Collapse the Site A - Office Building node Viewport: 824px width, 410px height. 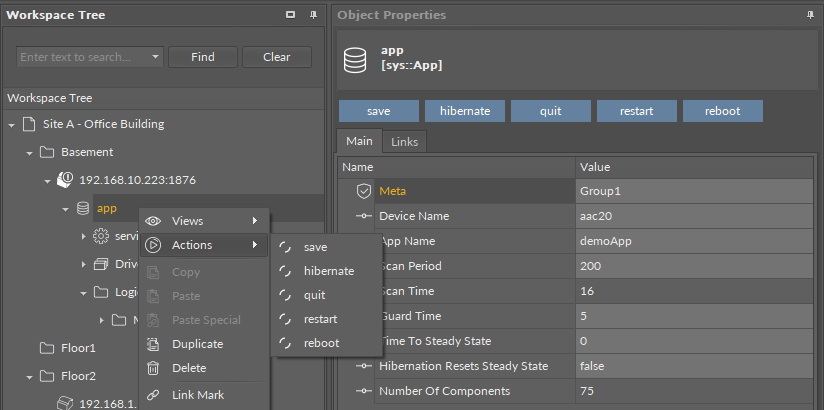(12, 125)
